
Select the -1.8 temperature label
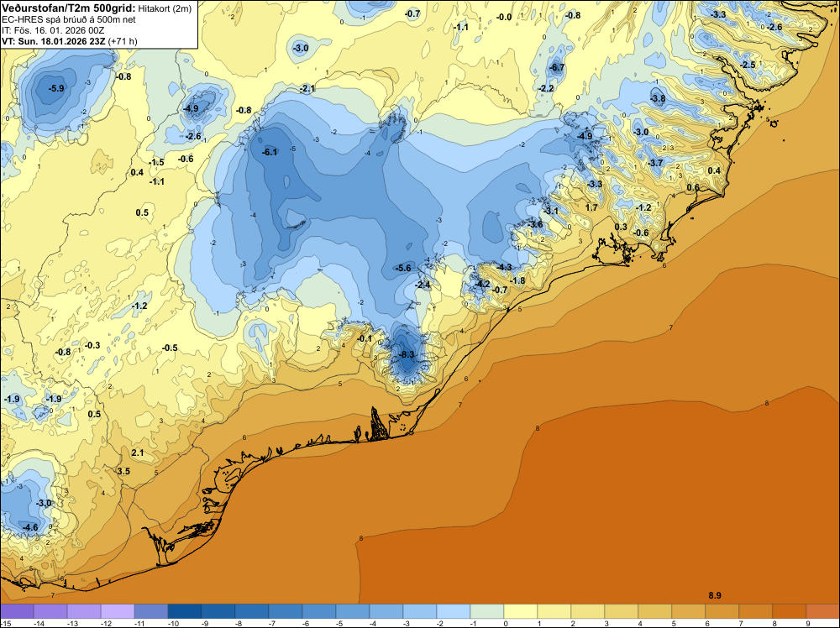[x=517, y=280]
